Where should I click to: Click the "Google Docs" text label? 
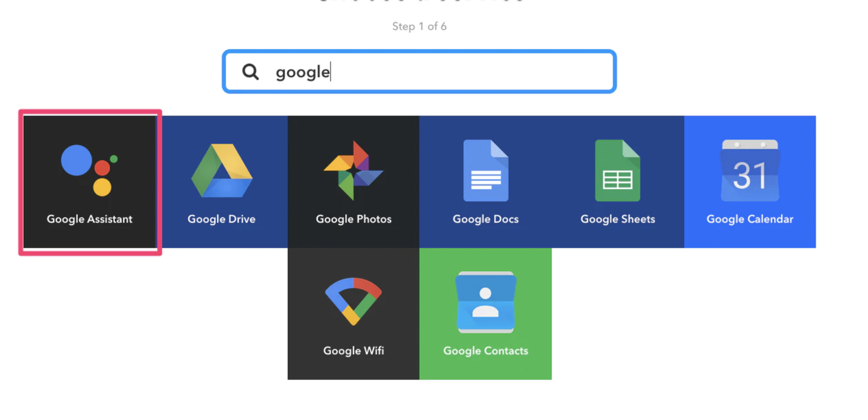coord(486,219)
